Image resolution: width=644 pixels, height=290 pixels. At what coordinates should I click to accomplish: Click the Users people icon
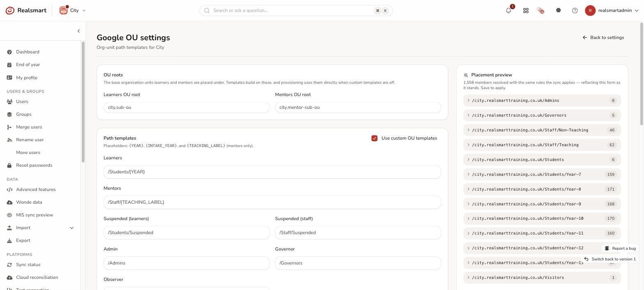[x=9, y=101]
